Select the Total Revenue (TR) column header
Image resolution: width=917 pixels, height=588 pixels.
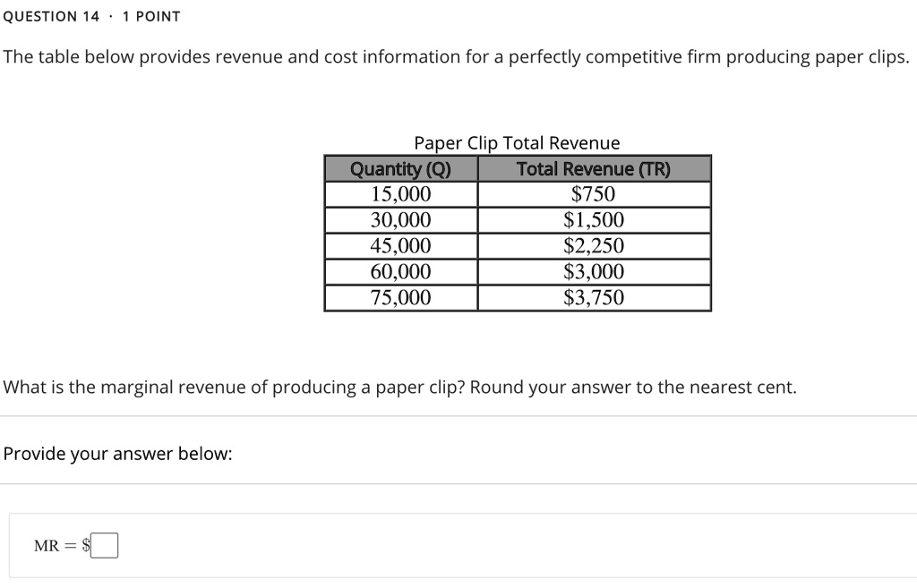coord(594,168)
